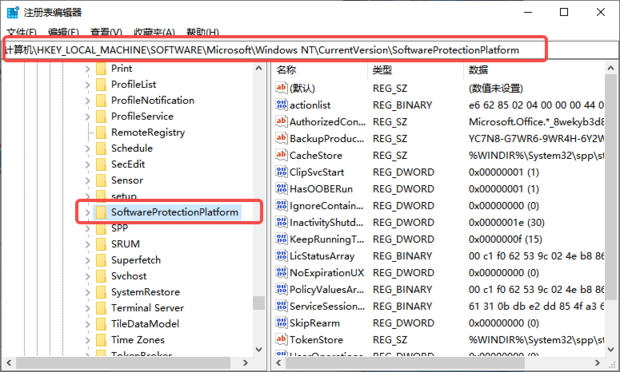Click down arrow of values pane vertical scrollbar

[610, 349]
